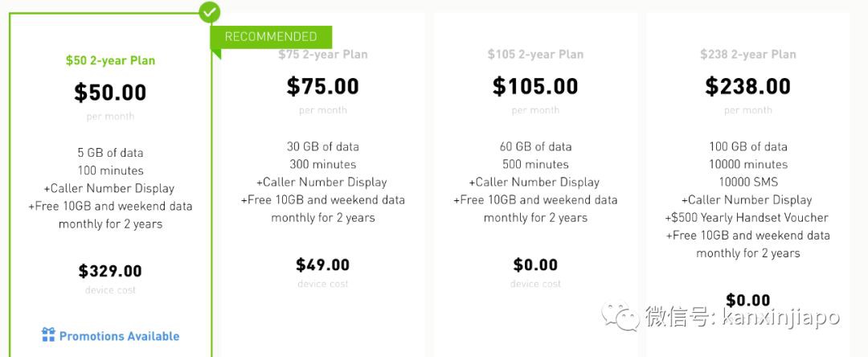Image resolution: width=868 pixels, height=357 pixels.
Task: Click the $75.00 per month price
Action: tap(323, 86)
